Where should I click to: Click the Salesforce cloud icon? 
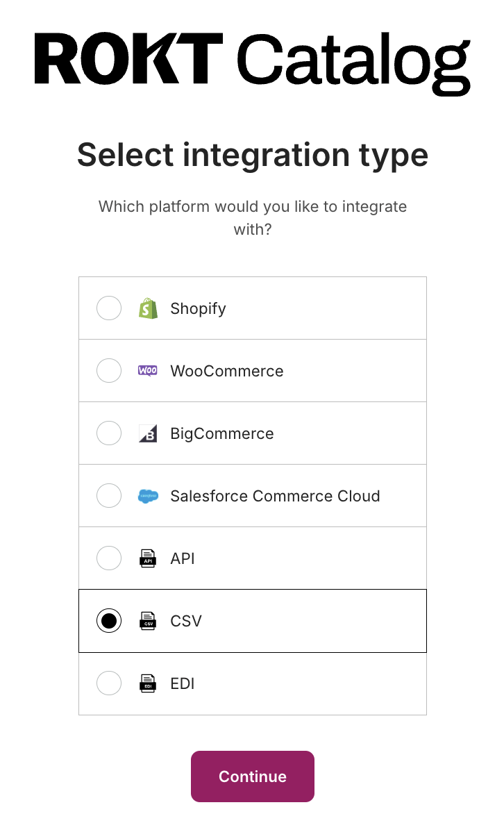(148, 496)
